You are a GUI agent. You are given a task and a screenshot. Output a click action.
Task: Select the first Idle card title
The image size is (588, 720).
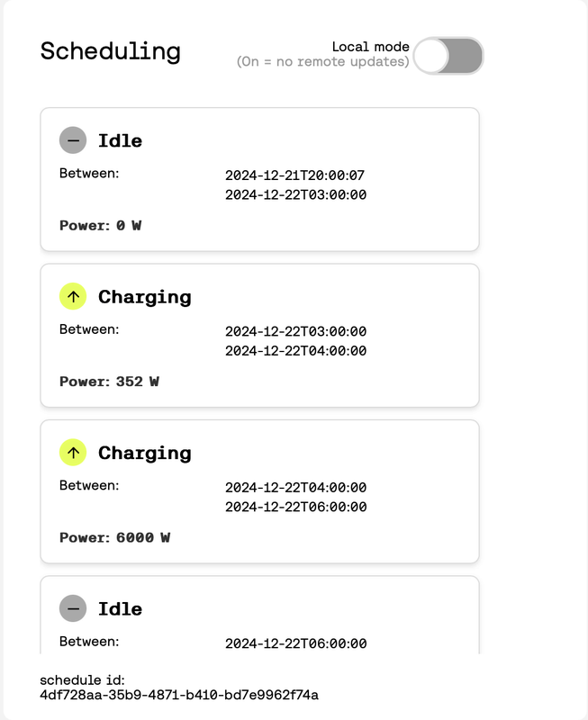point(120,141)
